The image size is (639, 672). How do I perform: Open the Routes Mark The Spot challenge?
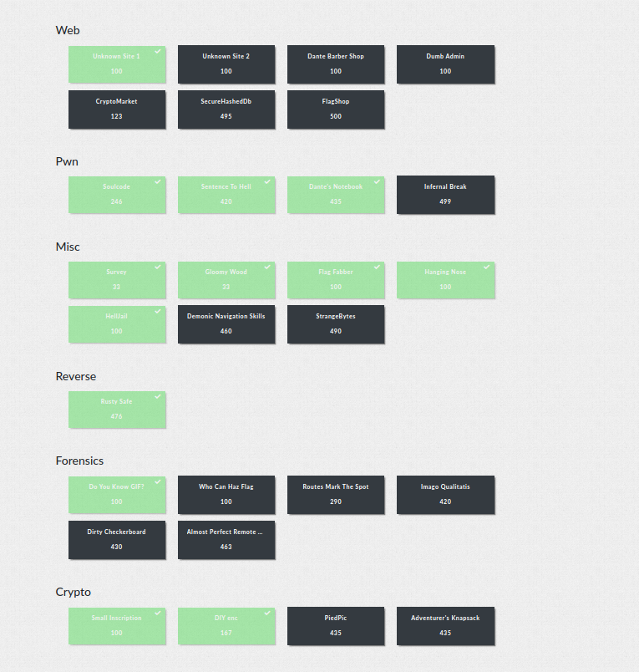coord(336,495)
